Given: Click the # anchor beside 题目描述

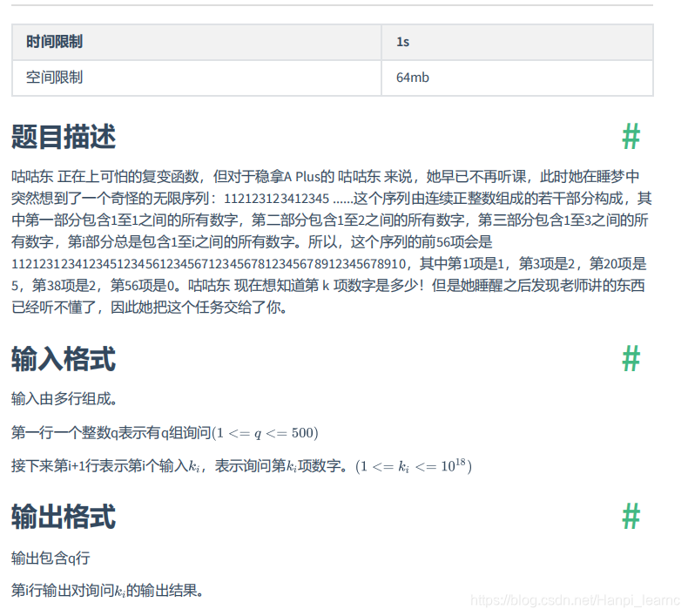Looking at the screenshot, I should point(631,137).
